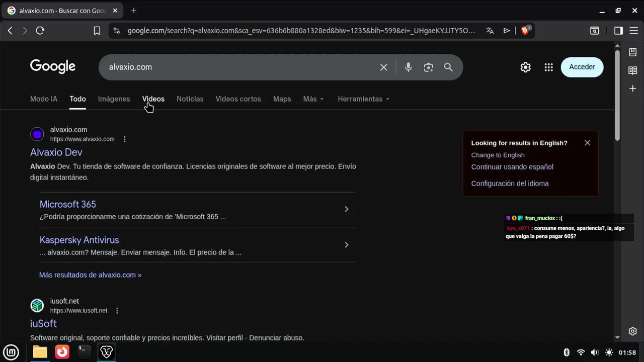This screenshot has height=362, width=644.
Task: Submit search with magnifier icon
Action: 448,67
